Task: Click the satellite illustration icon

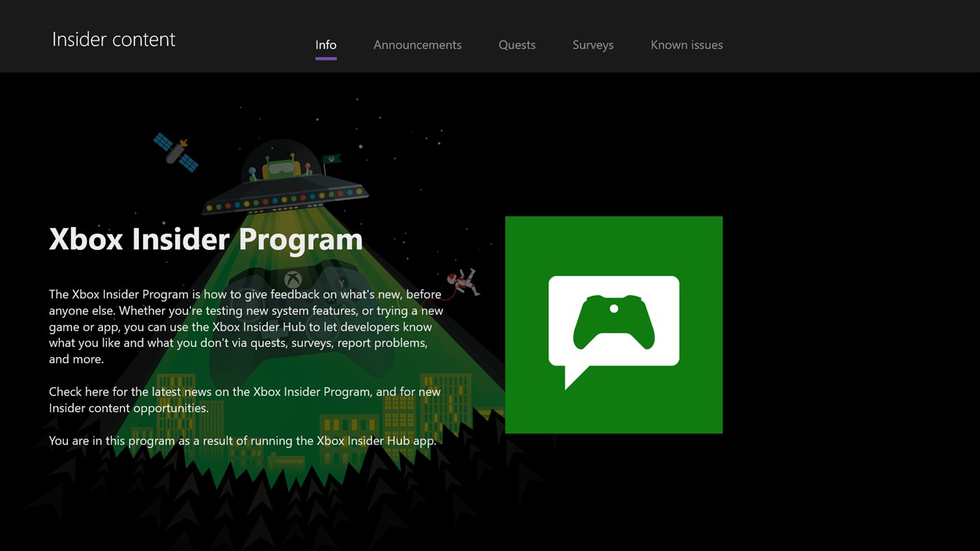Action: coord(177,151)
